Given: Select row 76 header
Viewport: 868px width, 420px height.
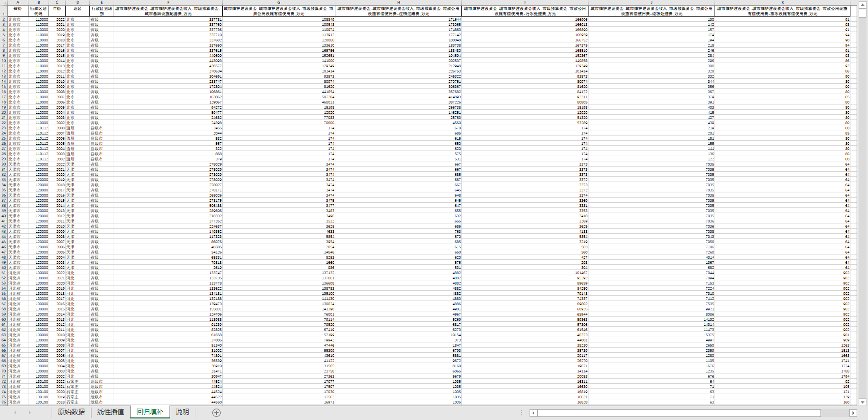Looking at the screenshot, I should point(4,402).
